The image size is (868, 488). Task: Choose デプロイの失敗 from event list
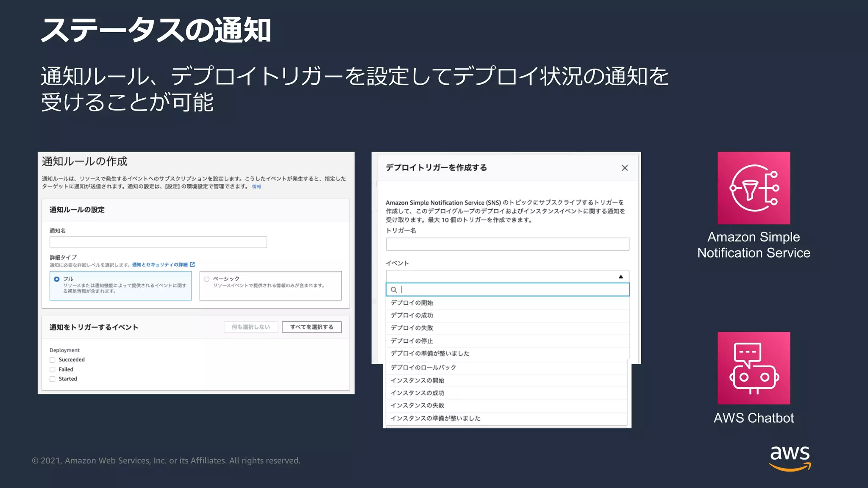[507, 328]
